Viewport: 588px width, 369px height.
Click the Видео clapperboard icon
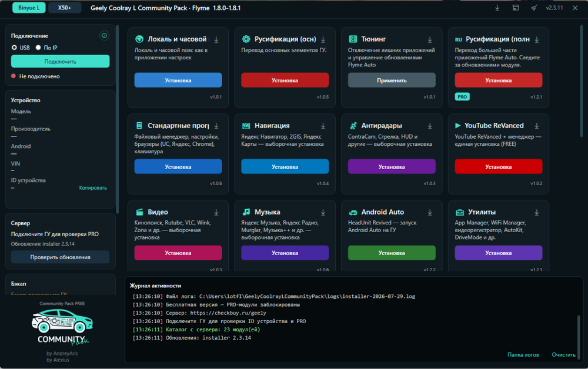tap(139, 212)
